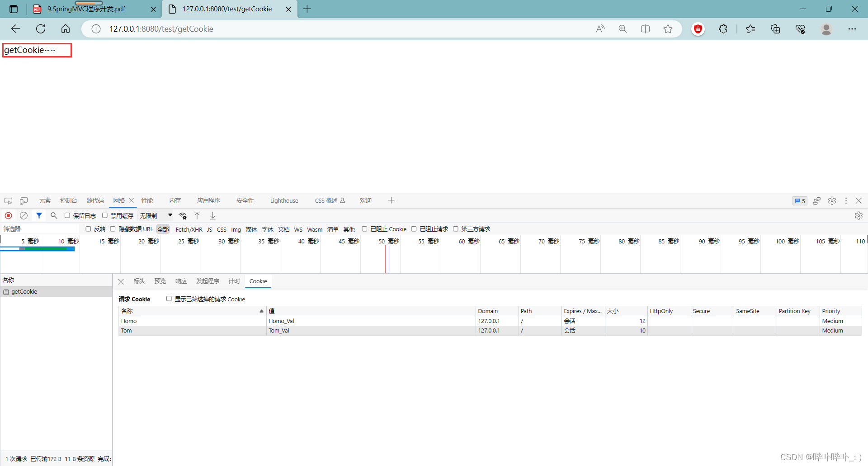Open 标头 request detail tab
The height and width of the screenshot is (466, 868).
pos(139,281)
